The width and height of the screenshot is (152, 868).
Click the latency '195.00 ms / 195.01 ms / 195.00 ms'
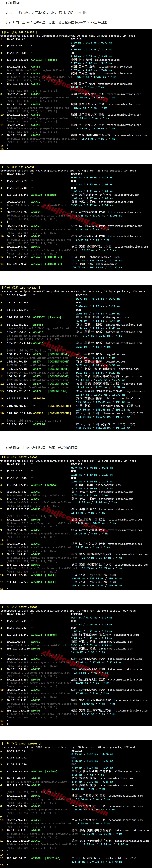coord(103,402)
